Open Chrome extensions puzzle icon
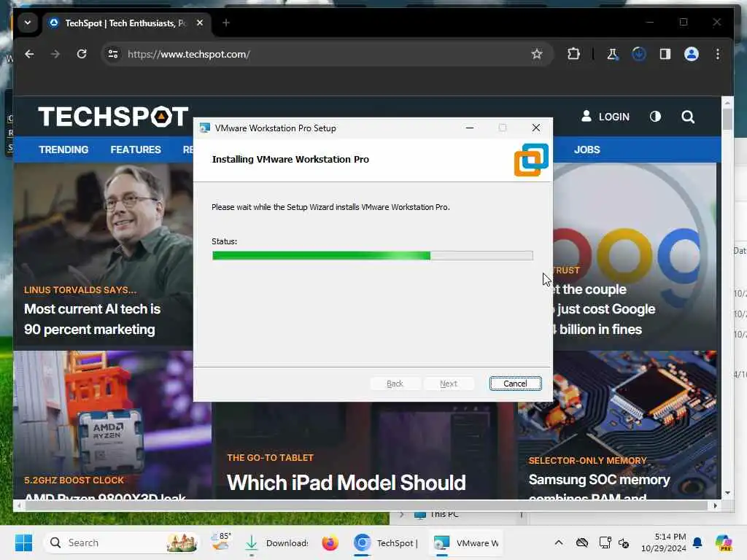747x560 pixels. [573, 54]
